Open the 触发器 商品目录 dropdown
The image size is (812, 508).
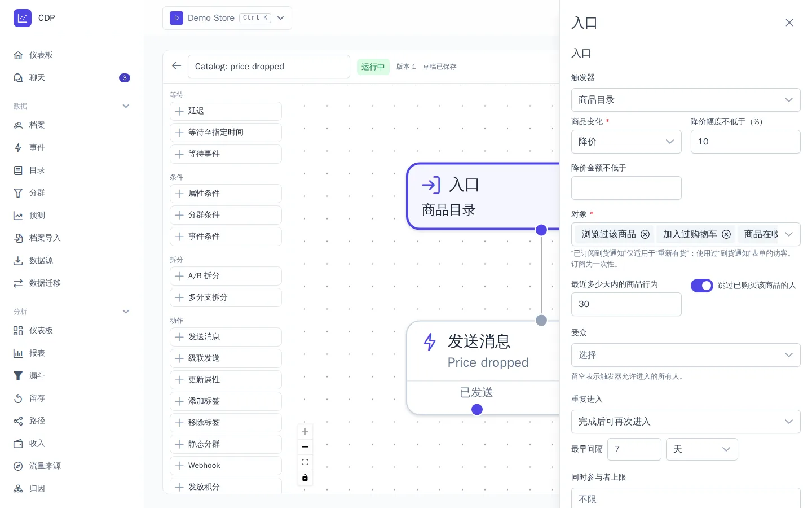686,100
